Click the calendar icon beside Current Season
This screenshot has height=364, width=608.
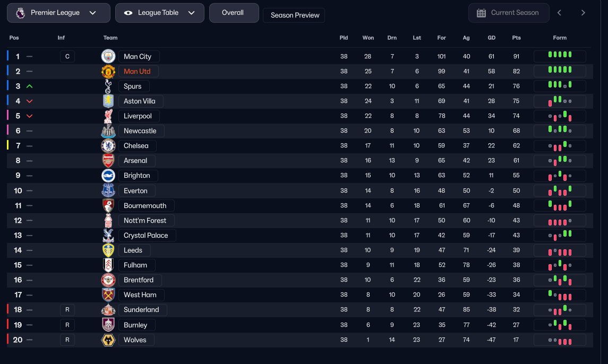point(482,13)
